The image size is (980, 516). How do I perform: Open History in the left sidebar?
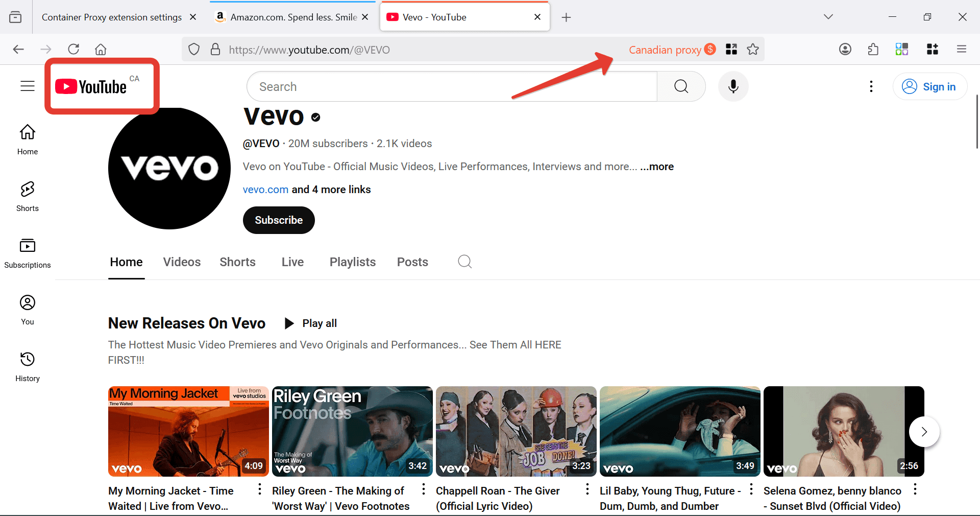pos(28,366)
